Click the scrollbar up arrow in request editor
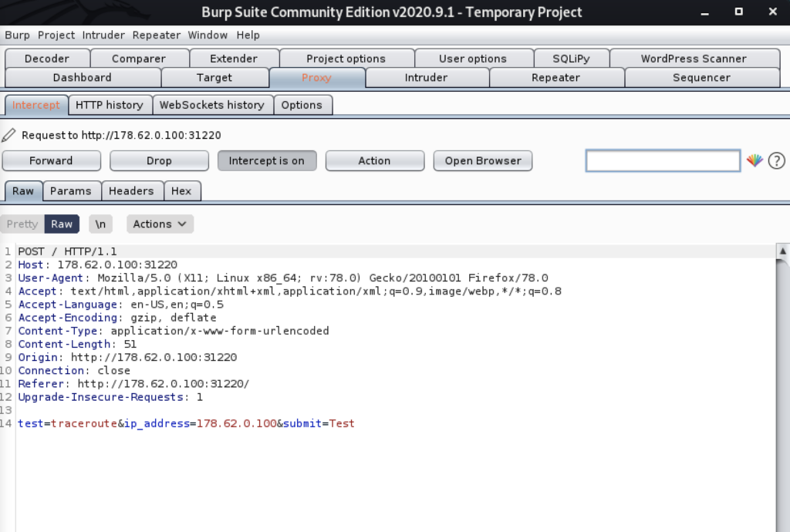Image resolution: width=790 pixels, height=532 pixels. (782, 251)
